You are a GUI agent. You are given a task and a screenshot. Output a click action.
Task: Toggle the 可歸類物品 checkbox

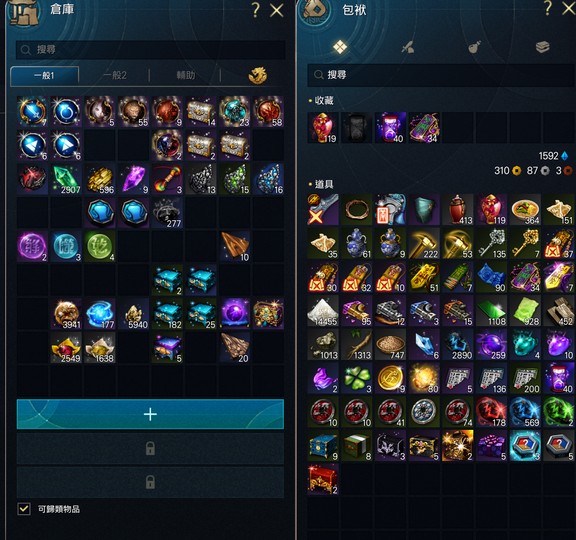pos(24,509)
